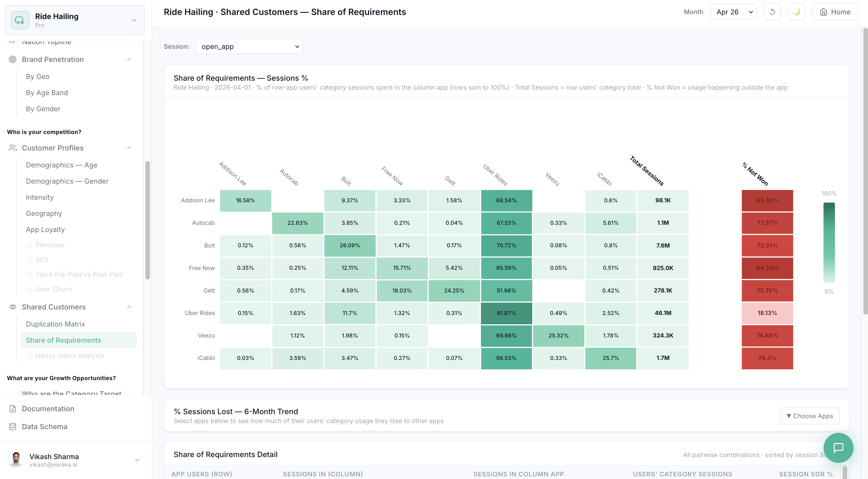The height and width of the screenshot is (479, 868).
Task: Open the Ride Hailing category switcher chevron
Action: pos(134,20)
